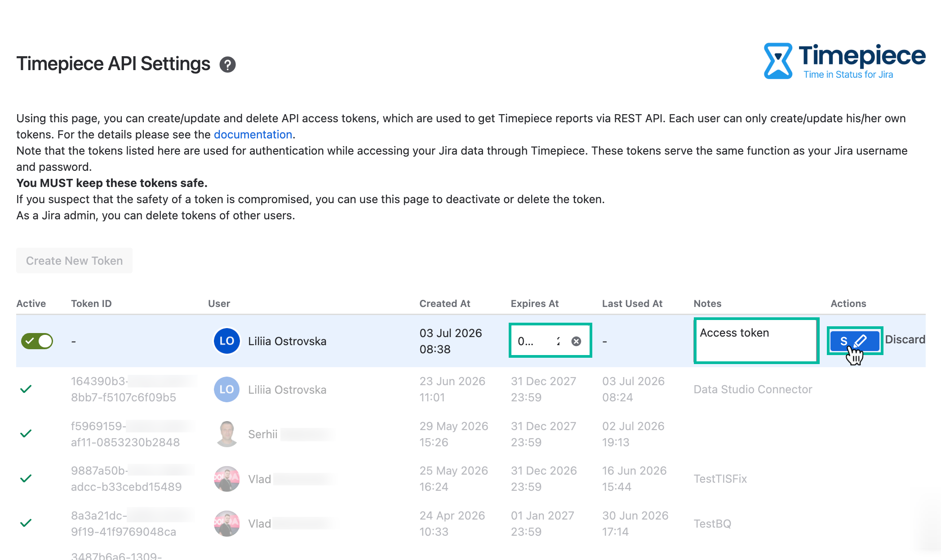Discard the new token edits

pyautogui.click(x=905, y=340)
